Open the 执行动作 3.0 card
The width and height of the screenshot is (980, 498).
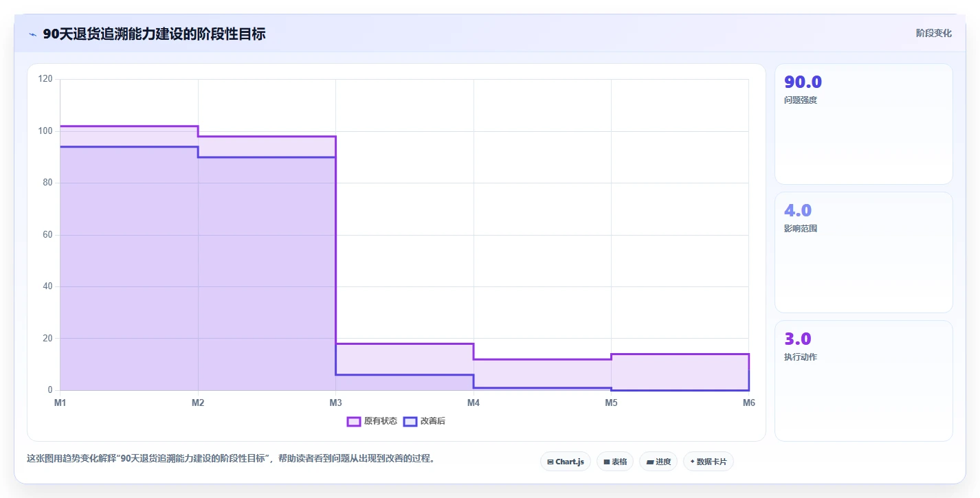pos(864,381)
